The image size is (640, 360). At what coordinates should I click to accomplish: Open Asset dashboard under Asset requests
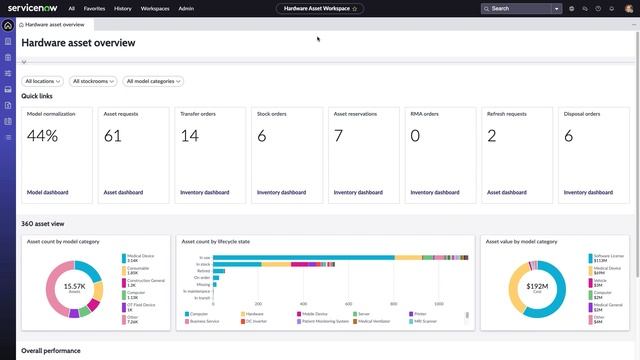pos(123,192)
